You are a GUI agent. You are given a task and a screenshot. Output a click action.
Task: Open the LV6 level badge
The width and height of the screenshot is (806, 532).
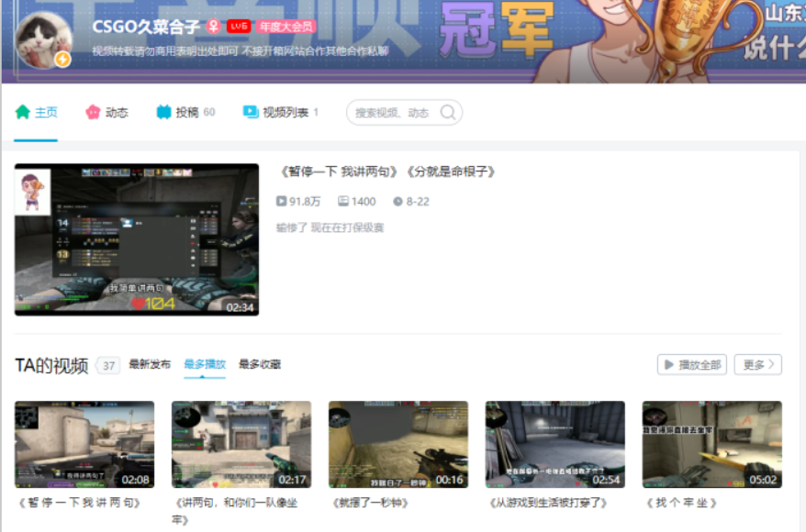point(239,27)
